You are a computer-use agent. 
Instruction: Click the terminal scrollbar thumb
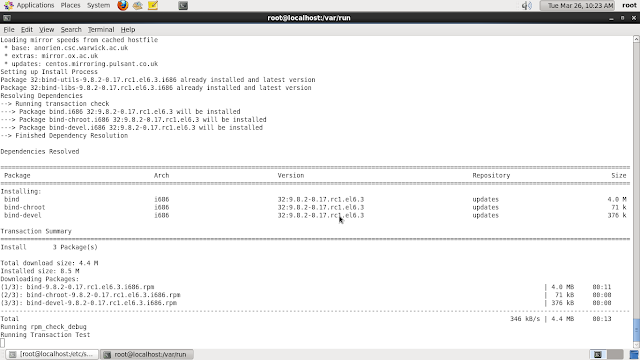point(636,329)
